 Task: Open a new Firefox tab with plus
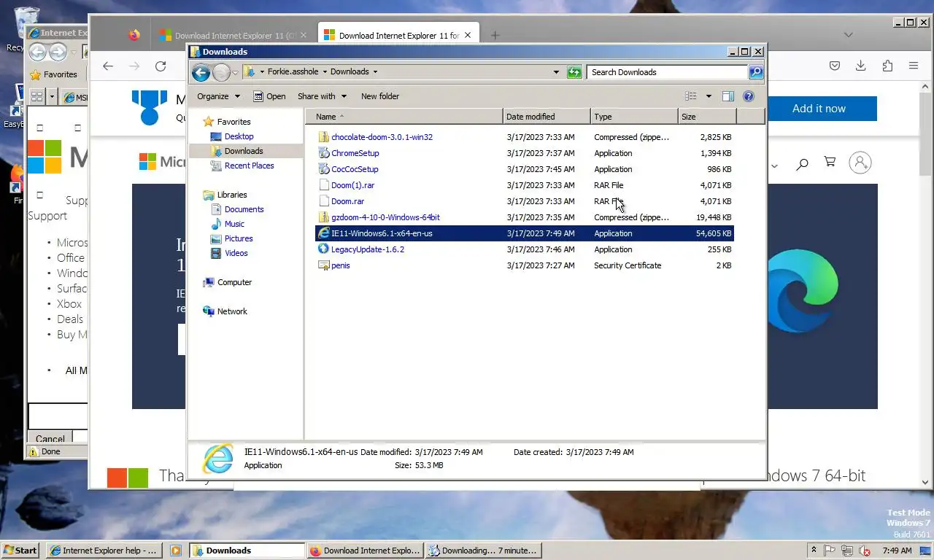(x=495, y=35)
